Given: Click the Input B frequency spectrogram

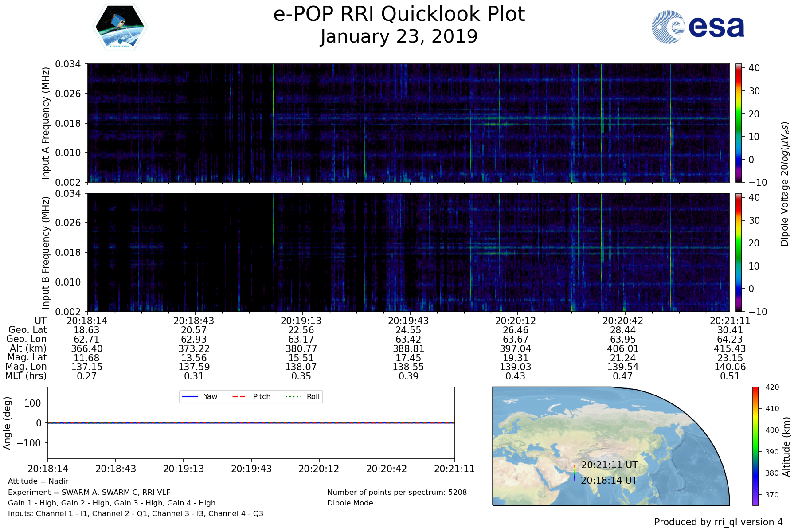Looking at the screenshot, I should [408, 252].
